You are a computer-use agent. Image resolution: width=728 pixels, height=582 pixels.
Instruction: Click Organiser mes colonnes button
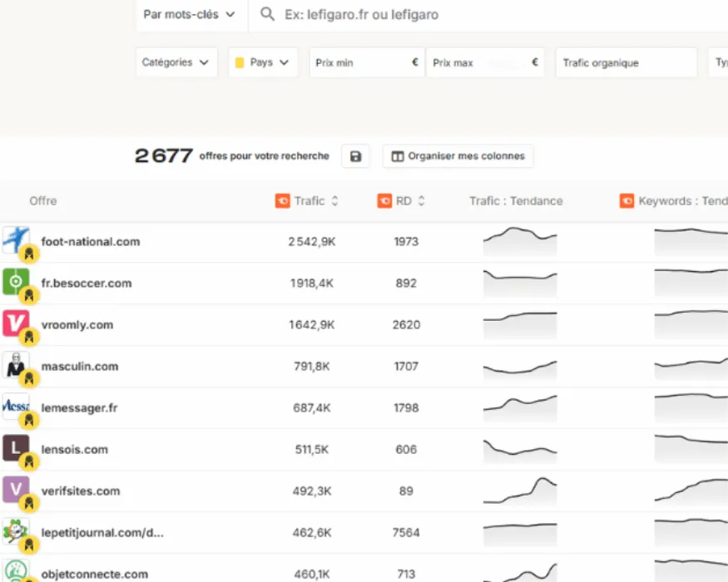point(458,156)
